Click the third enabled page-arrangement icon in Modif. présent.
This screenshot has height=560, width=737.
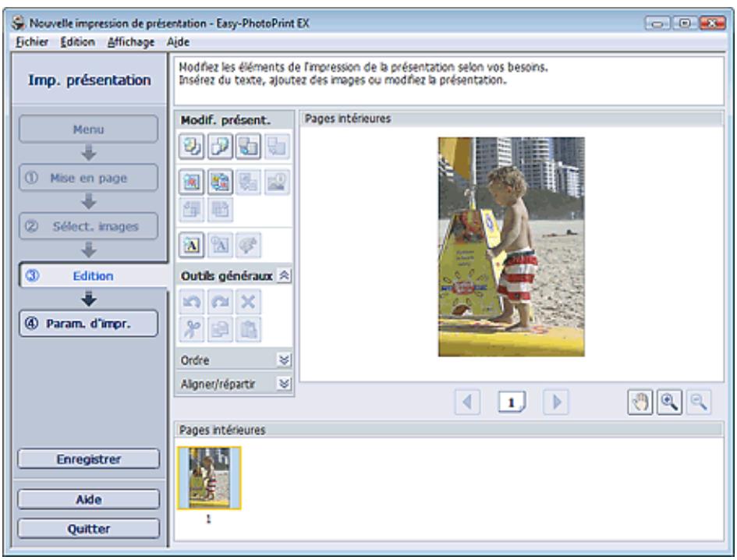(248, 146)
